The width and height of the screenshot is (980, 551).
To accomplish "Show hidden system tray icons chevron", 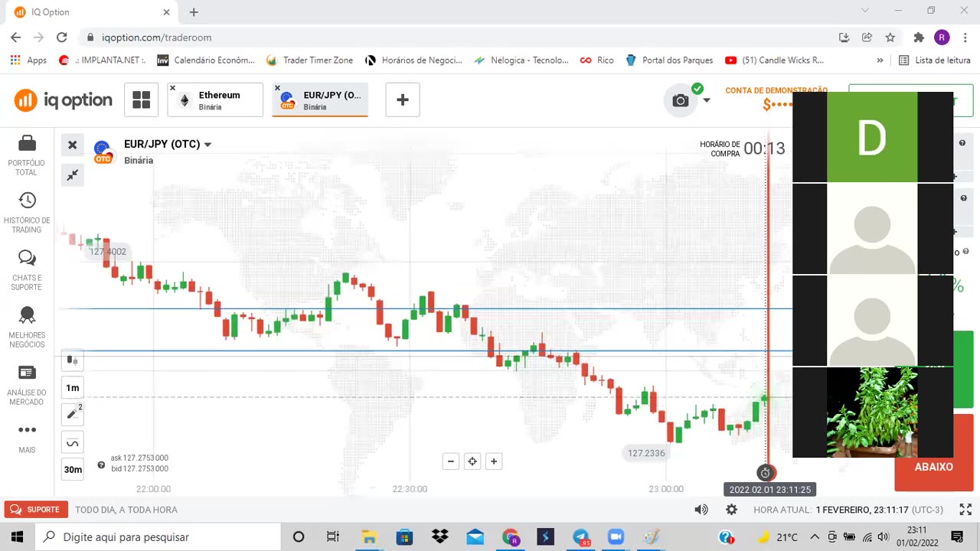I will pyautogui.click(x=815, y=536).
